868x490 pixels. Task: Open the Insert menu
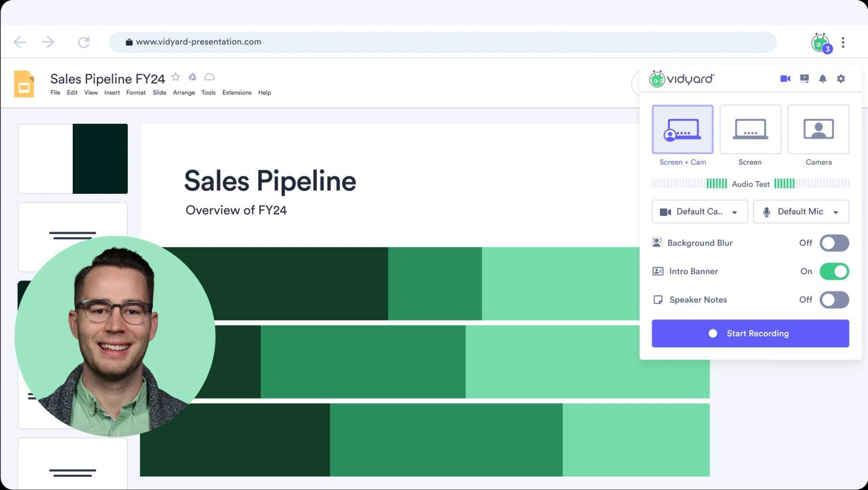(x=112, y=93)
